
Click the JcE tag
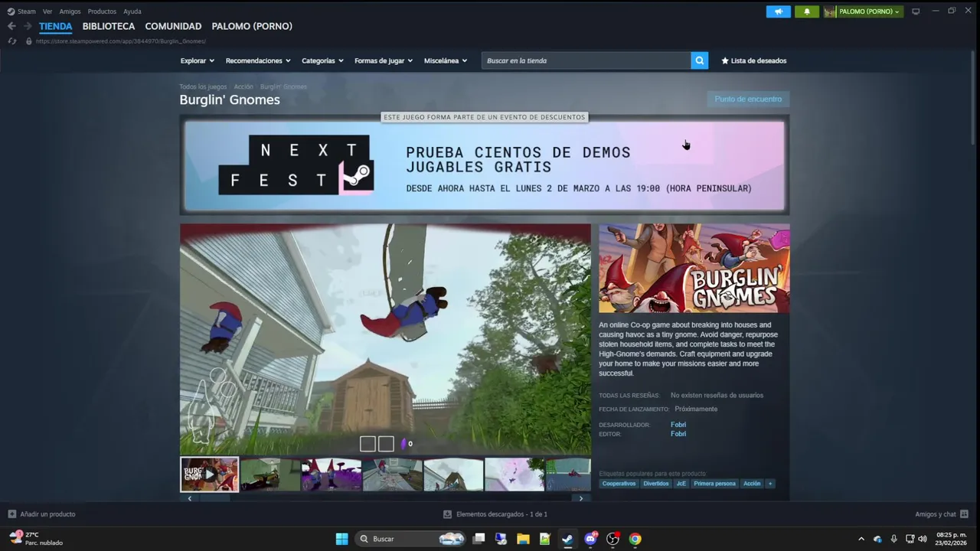tap(681, 484)
